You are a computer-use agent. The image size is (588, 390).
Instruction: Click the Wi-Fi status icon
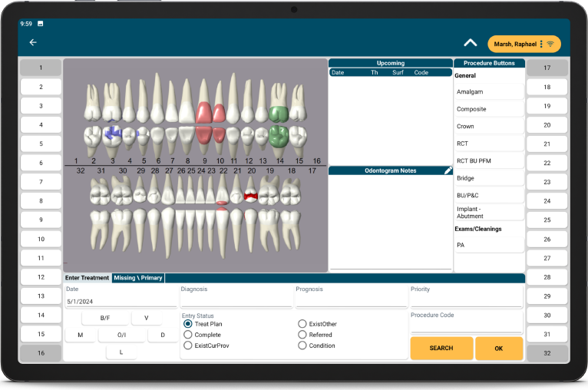click(550, 44)
